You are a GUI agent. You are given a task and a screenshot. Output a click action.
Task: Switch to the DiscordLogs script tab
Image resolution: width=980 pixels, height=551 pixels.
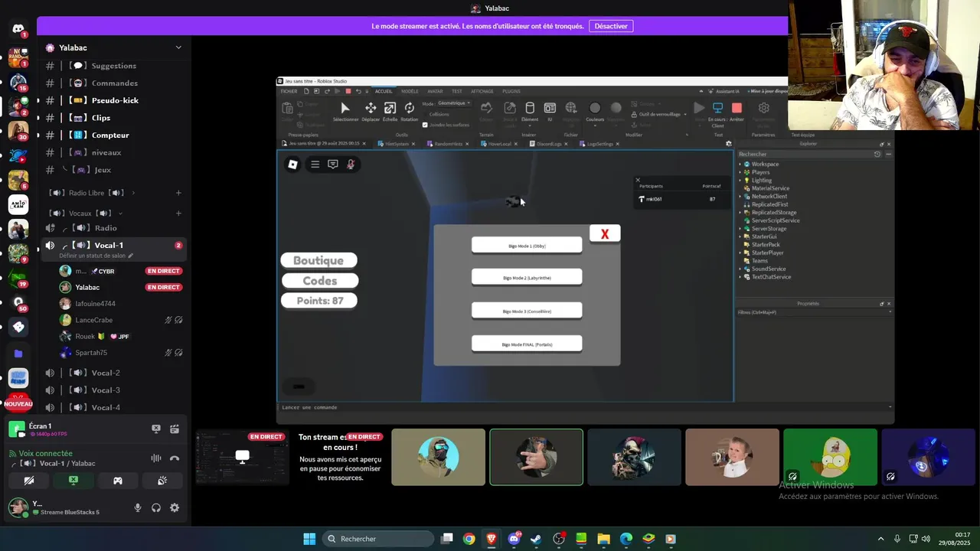(550, 144)
